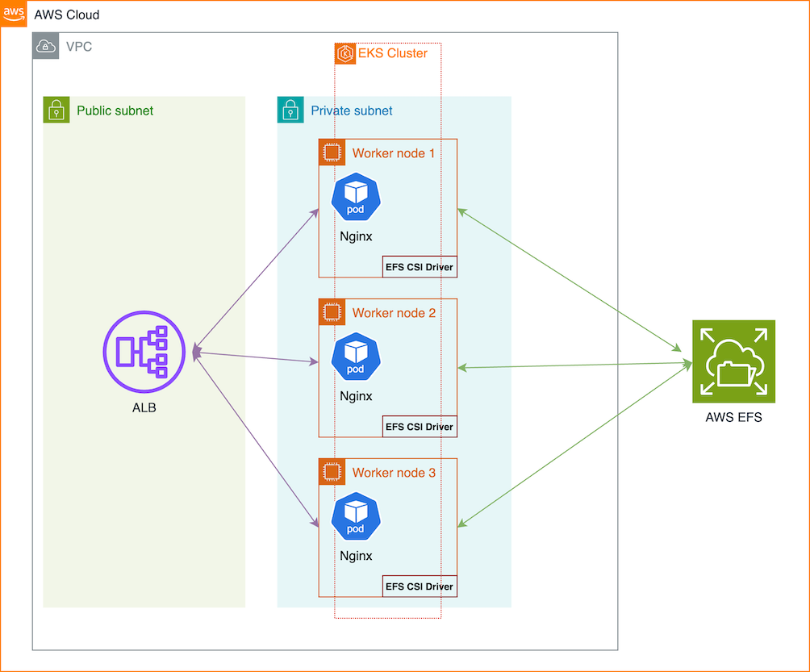Image resolution: width=810 pixels, height=672 pixels.
Task: Select EFS CSI Driver box in Worker node 2
Action: click(420, 427)
